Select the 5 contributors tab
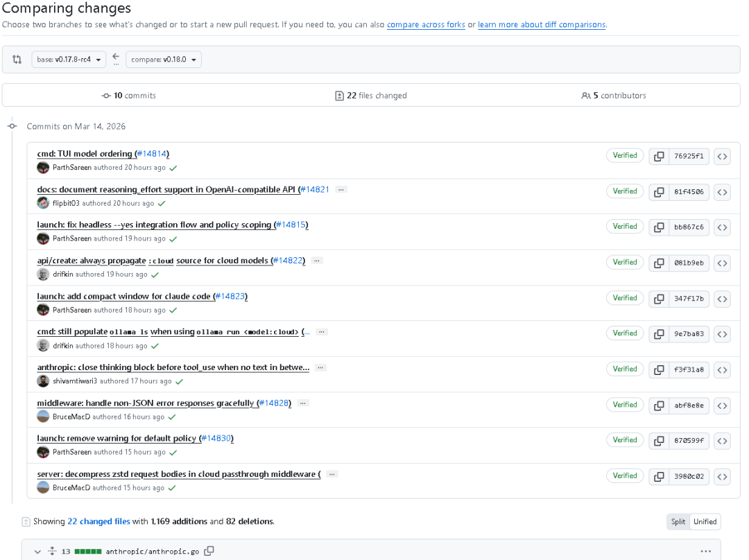The height and width of the screenshot is (560, 749). coord(614,96)
